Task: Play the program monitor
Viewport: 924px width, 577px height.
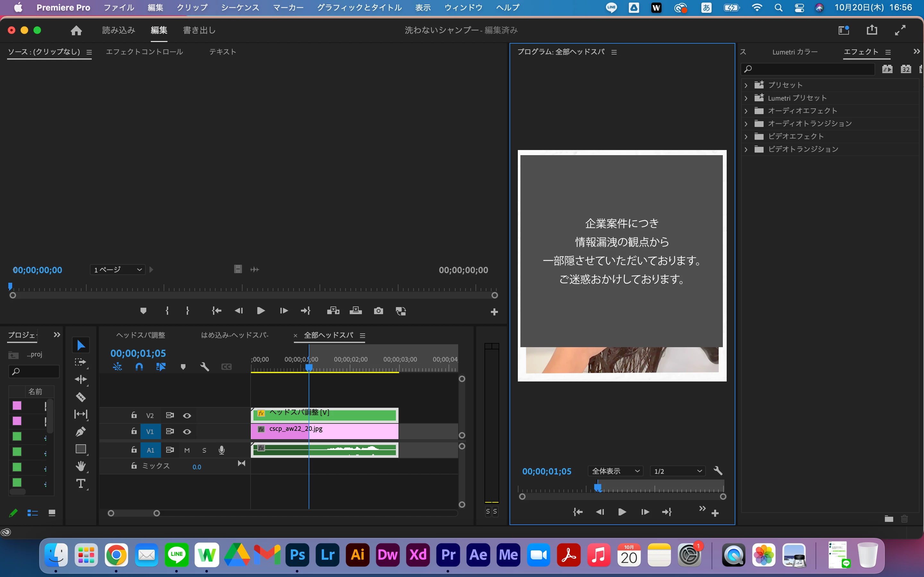Action: coord(621,512)
